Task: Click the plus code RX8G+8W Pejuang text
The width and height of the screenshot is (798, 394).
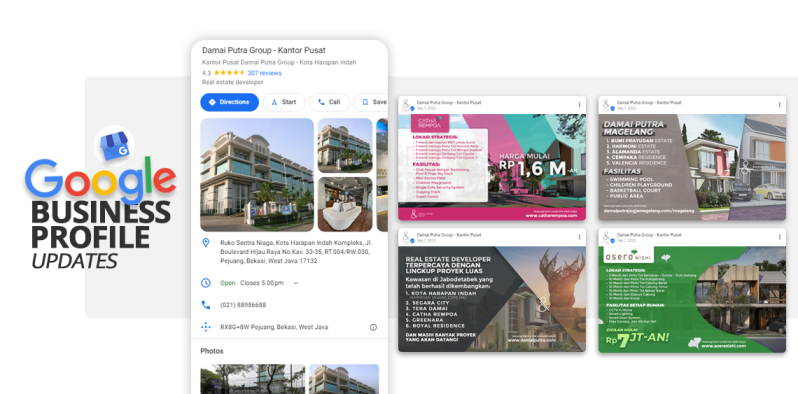Action: [x=274, y=327]
